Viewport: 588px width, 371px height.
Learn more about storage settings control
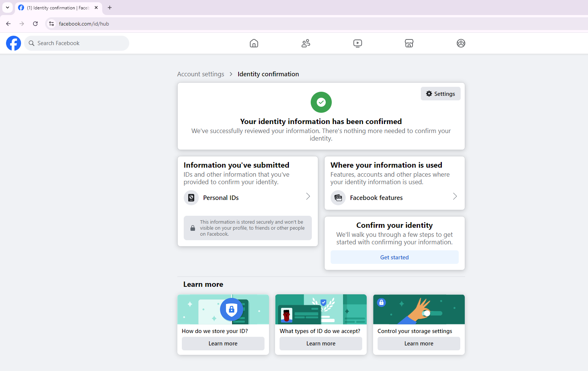419,344
